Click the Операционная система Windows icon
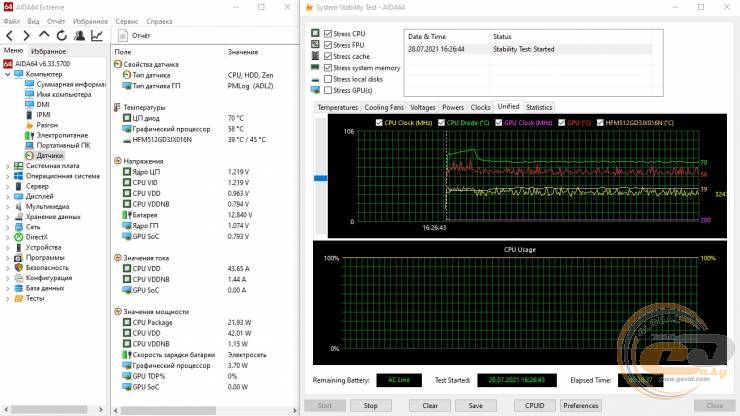This screenshot has height=416, width=740. [x=18, y=176]
